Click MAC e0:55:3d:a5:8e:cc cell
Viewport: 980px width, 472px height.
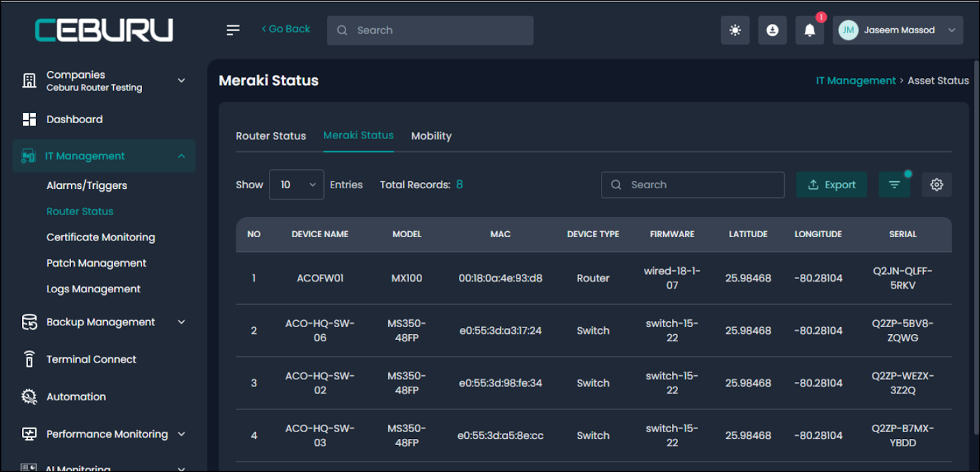tap(500, 436)
